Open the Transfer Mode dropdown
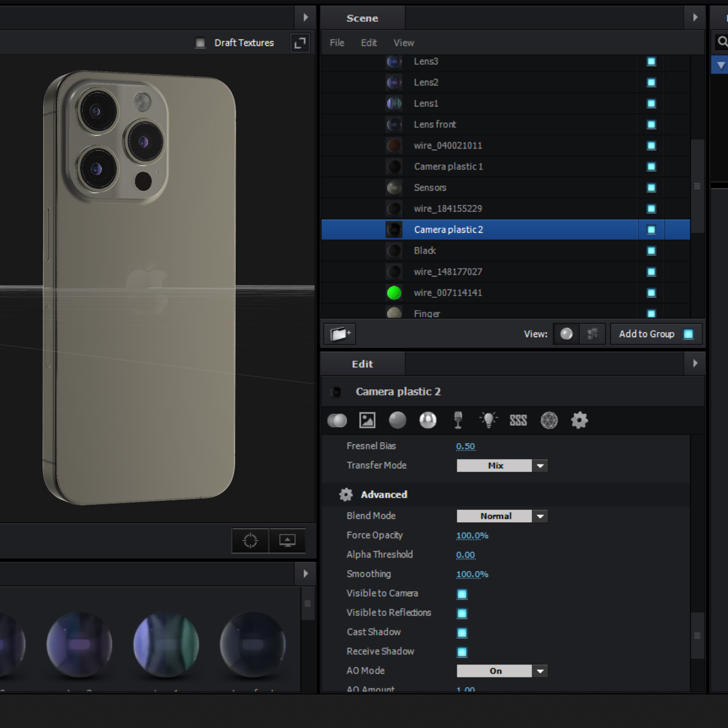The height and width of the screenshot is (728, 728). tap(540, 466)
